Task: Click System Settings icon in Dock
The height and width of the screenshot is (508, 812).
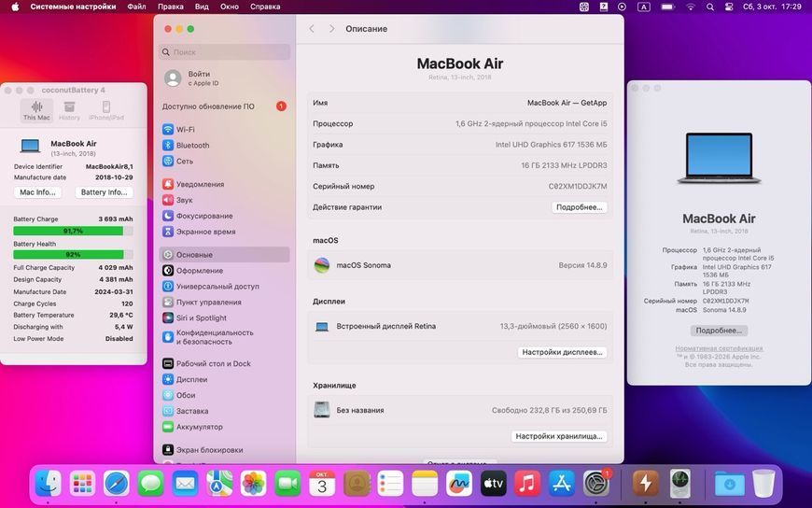Action: (x=596, y=484)
